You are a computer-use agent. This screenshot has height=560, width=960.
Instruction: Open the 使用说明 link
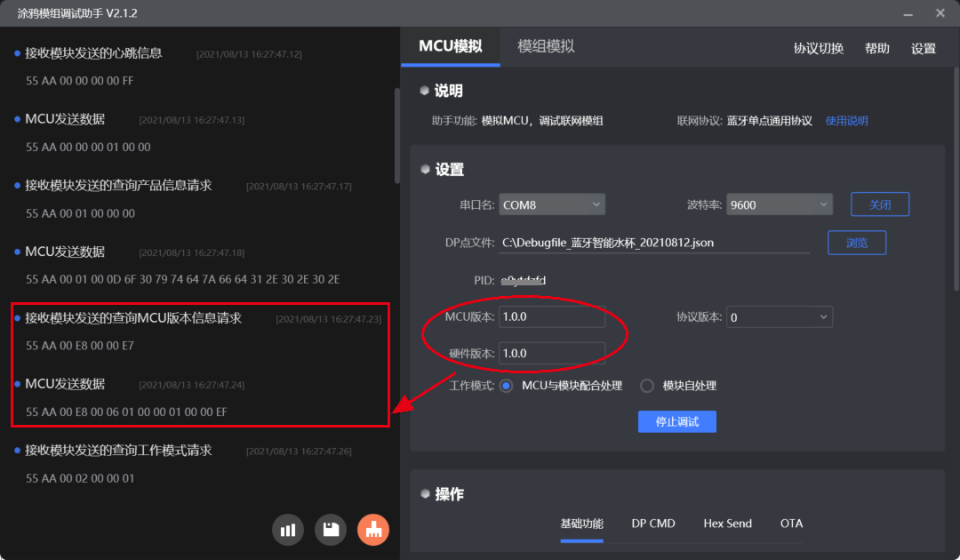click(x=846, y=121)
